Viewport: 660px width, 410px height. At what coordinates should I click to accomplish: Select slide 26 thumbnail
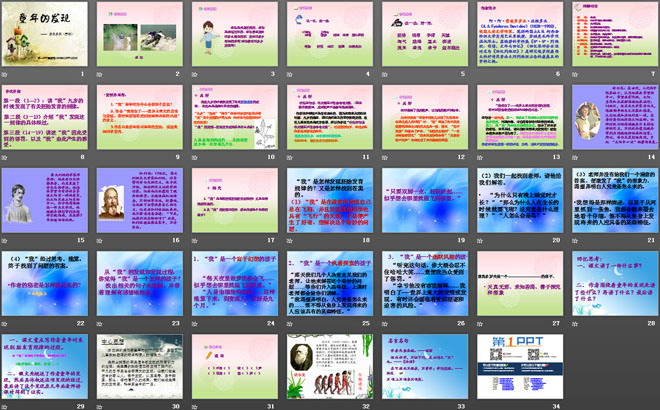tap(425, 283)
